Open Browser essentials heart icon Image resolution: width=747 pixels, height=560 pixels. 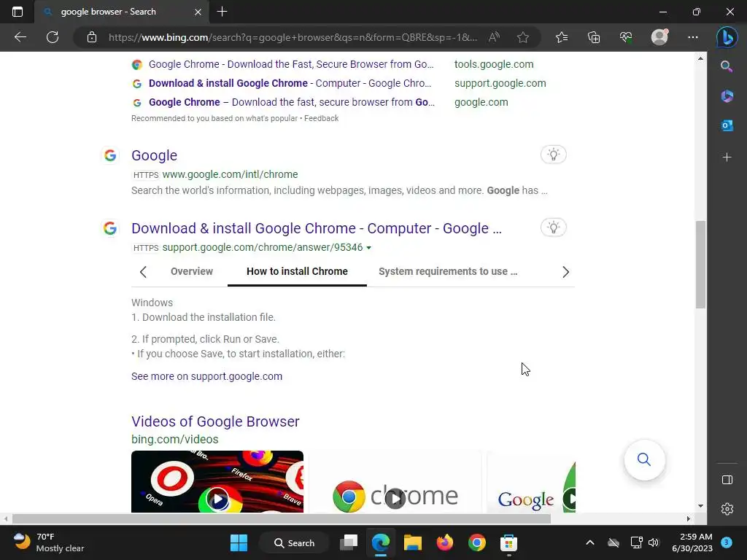point(626,37)
